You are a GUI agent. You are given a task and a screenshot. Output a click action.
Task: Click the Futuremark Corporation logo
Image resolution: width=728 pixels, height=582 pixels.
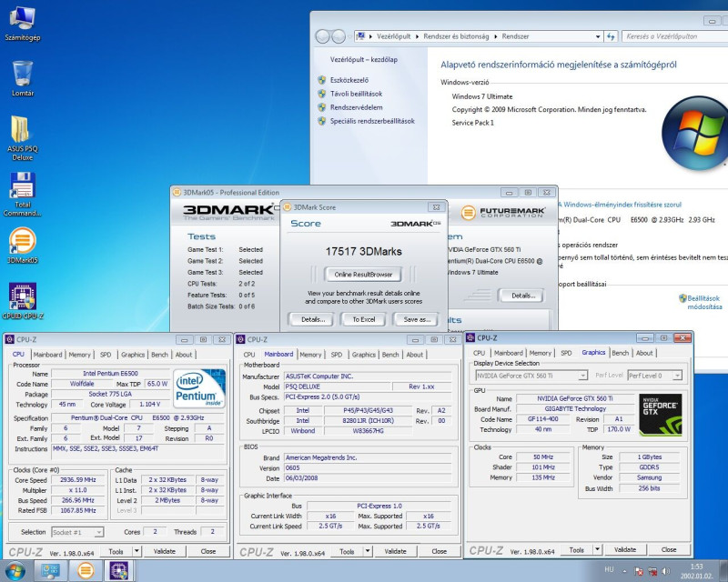pyautogui.click(x=503, y=213)
